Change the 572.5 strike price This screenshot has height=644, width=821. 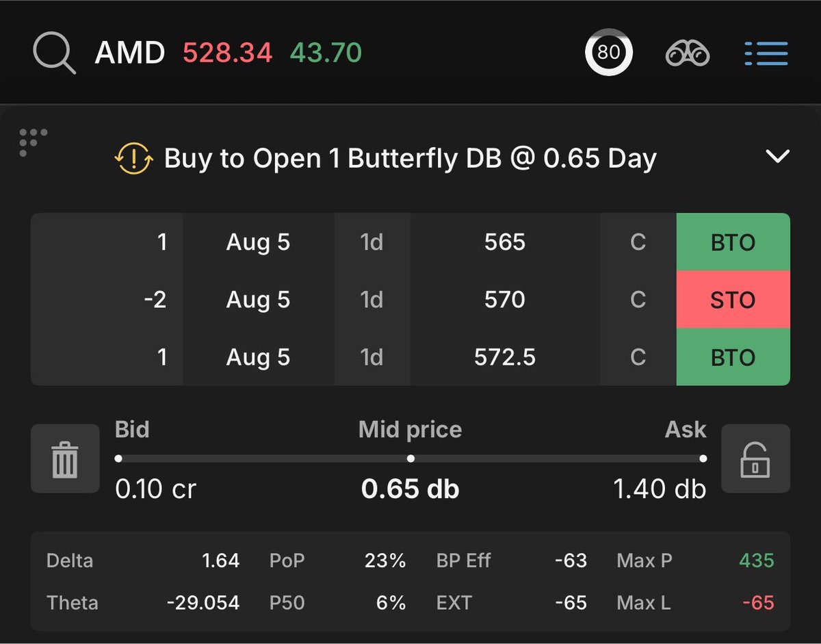coord(505,357)
